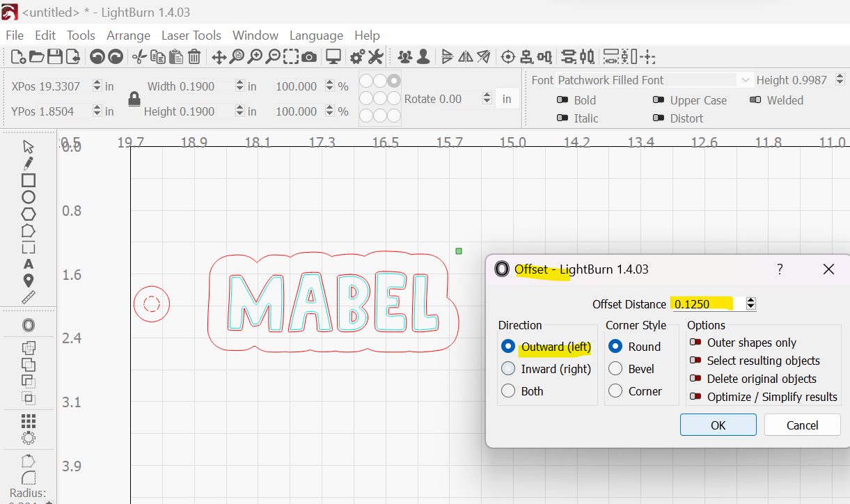The width and height of the screenshot is (850, 504).
Task: Enable the Outer shapes only option
Action: [x=695, y=342]
